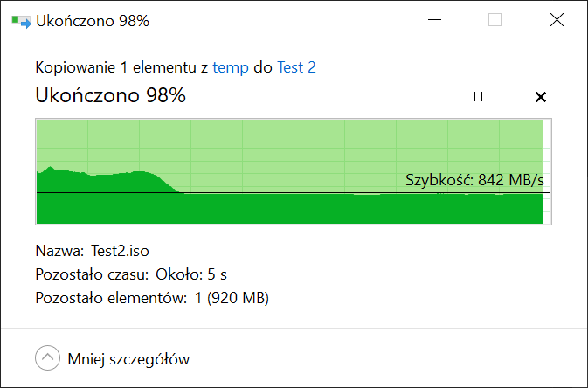
Task: Click the "Mniej szczegółów" label
Action: click(x=128, y=358)
